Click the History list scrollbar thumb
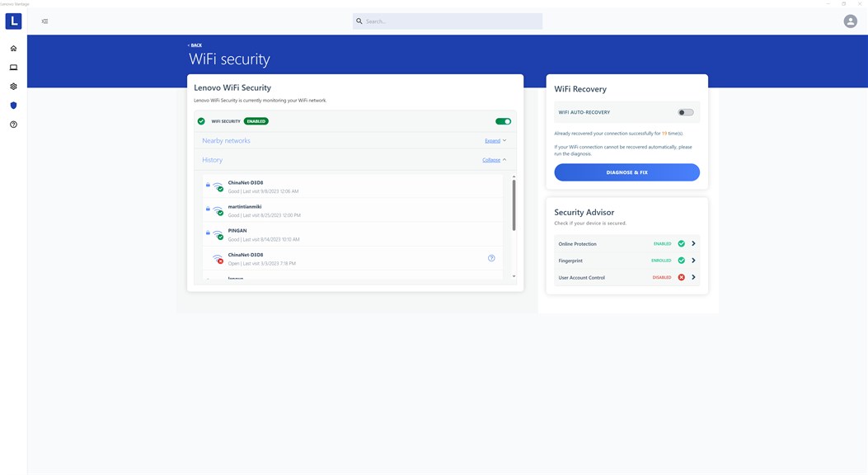Viewport: 868px width, 475px height. tap(514, 205)
